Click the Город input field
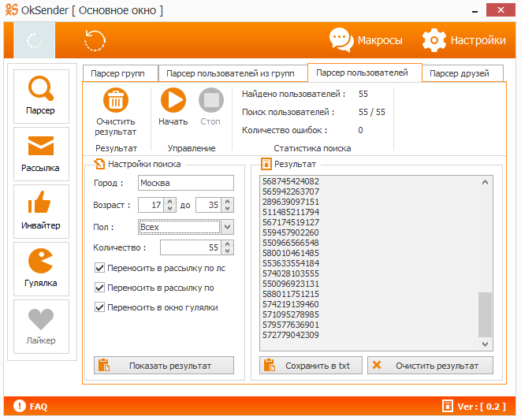Screen dimensions: 521x420 [x=185, y=183]
